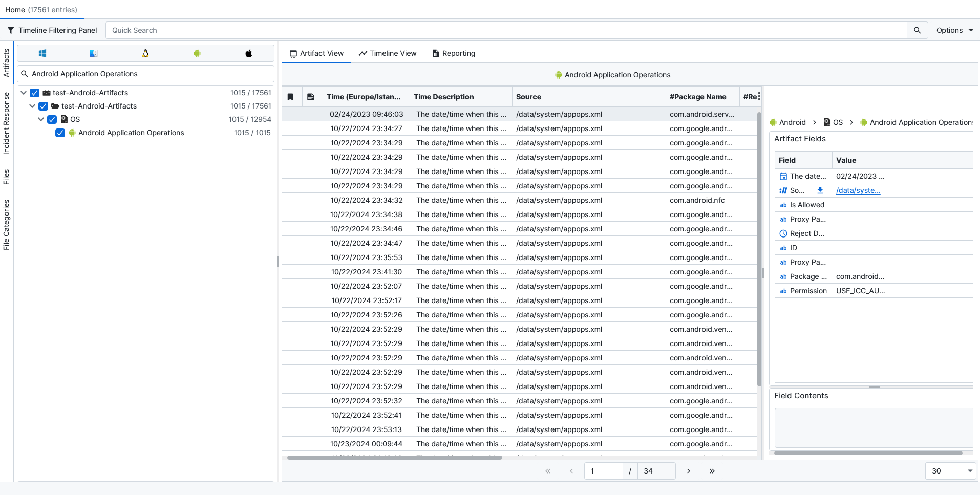
Task: Click the download icon beside Source field
Action: coord(820,190)
